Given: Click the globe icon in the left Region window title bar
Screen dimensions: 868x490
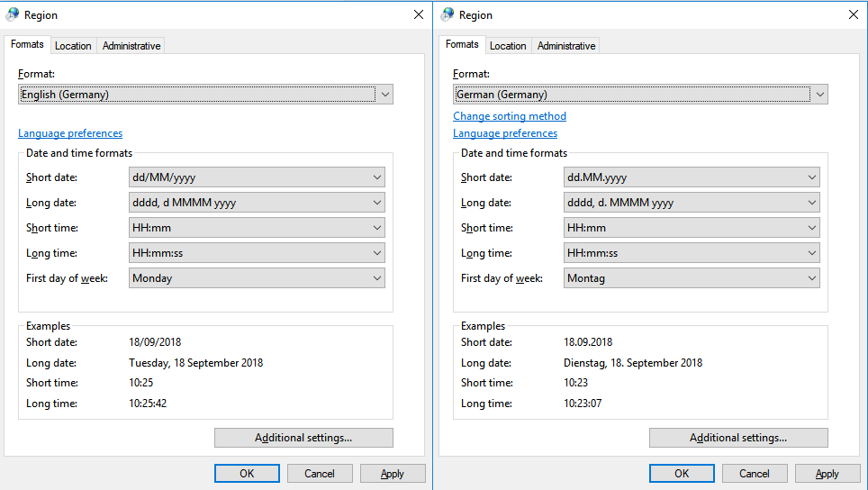Looking at the screenshot, I should 14,14.
